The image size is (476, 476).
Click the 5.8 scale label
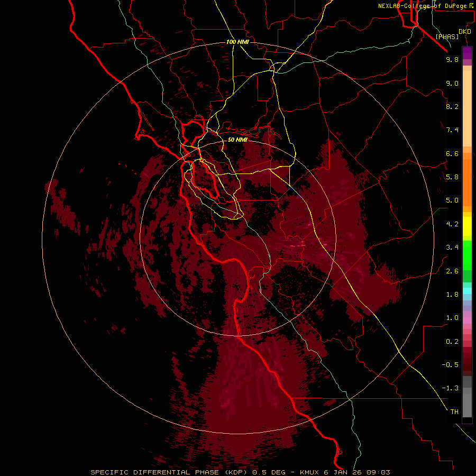(452, 177)
